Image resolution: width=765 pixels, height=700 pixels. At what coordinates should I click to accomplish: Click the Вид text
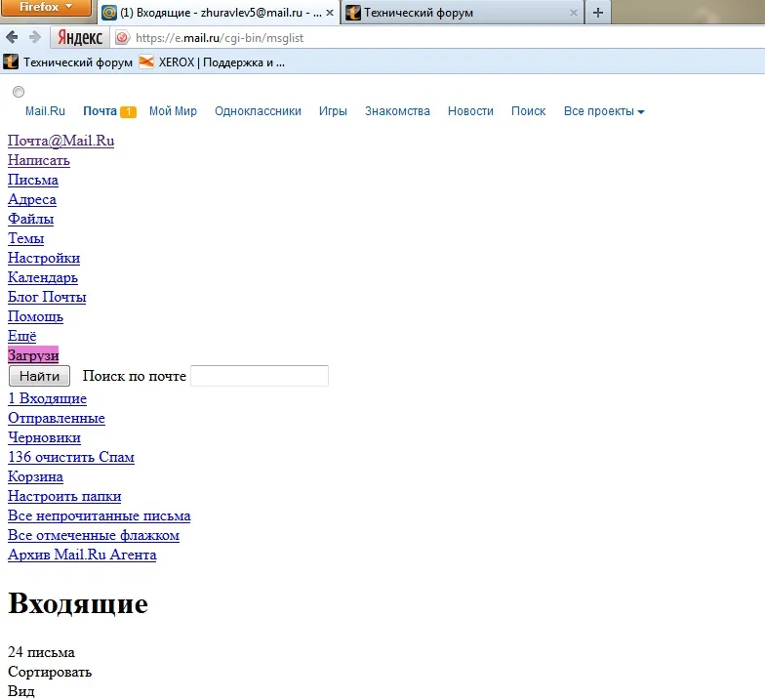coord(21,691)
